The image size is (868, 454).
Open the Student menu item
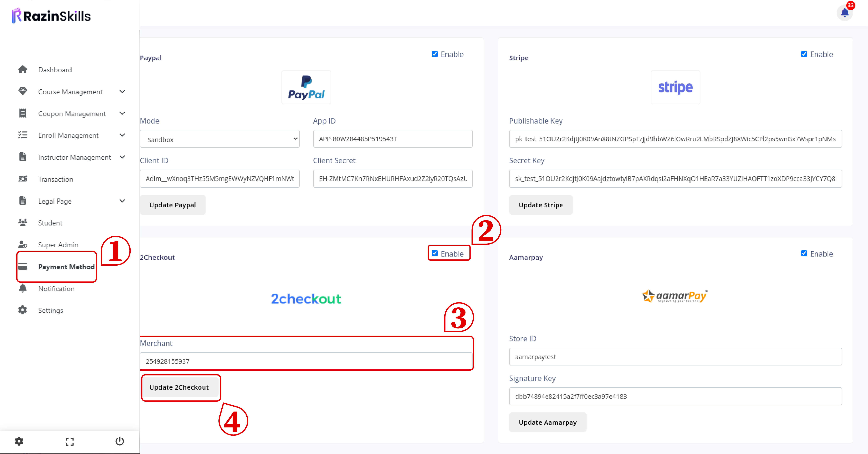pos(50,223)
